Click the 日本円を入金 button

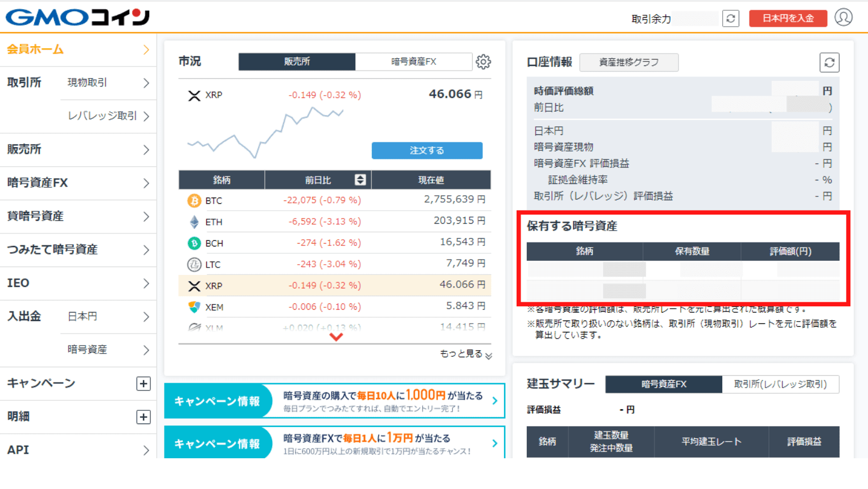[788, 18]
